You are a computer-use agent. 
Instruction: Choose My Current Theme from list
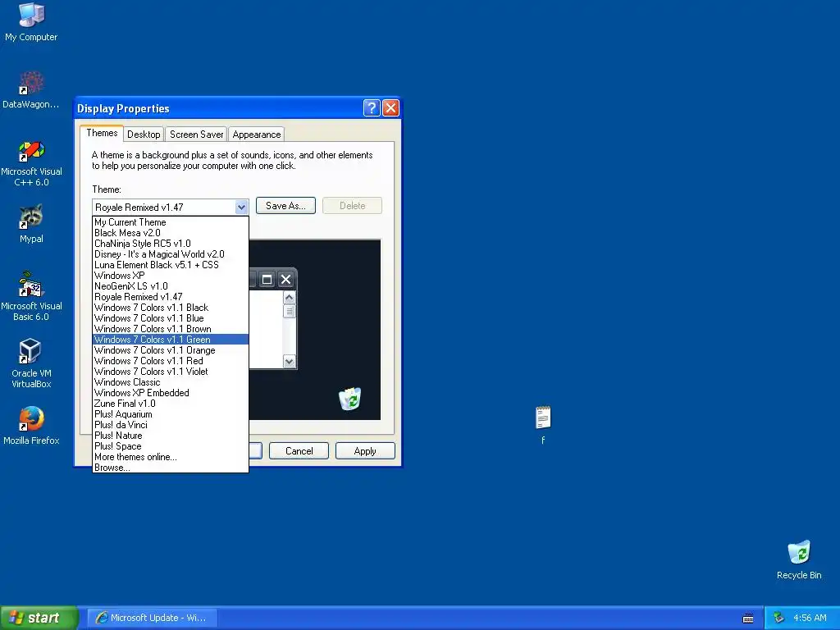click(171, 221)
